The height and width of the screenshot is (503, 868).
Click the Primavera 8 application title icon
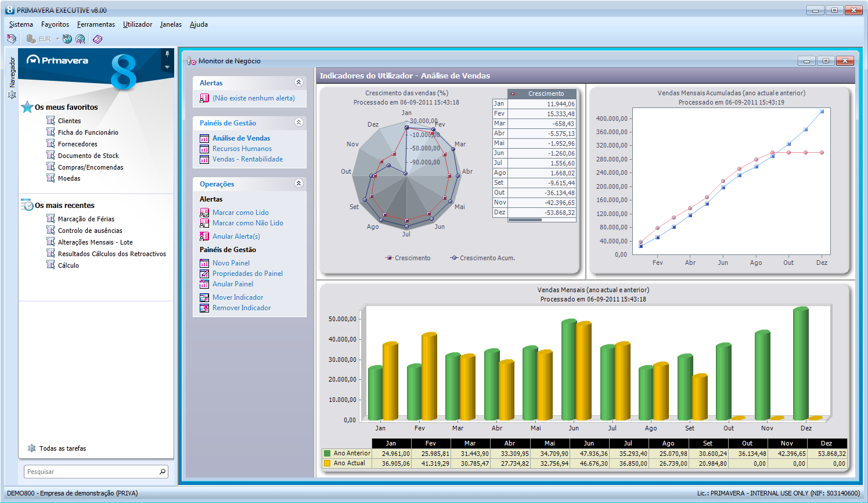tap(10, 10)
